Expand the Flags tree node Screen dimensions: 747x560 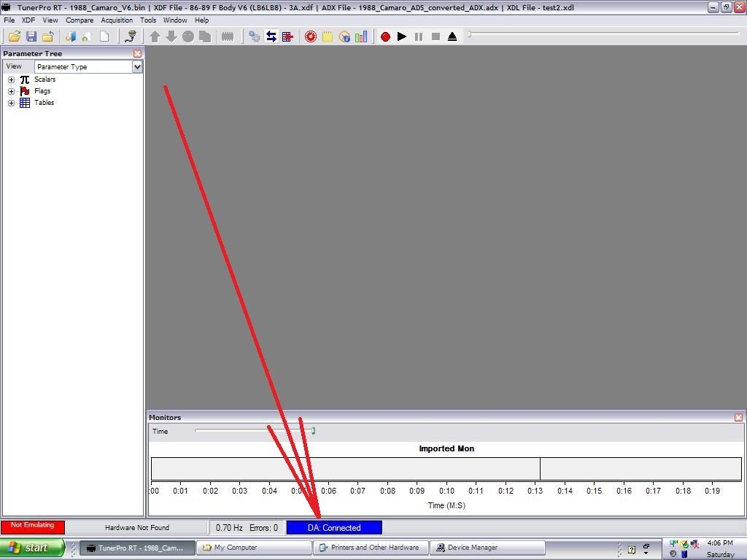12,91
